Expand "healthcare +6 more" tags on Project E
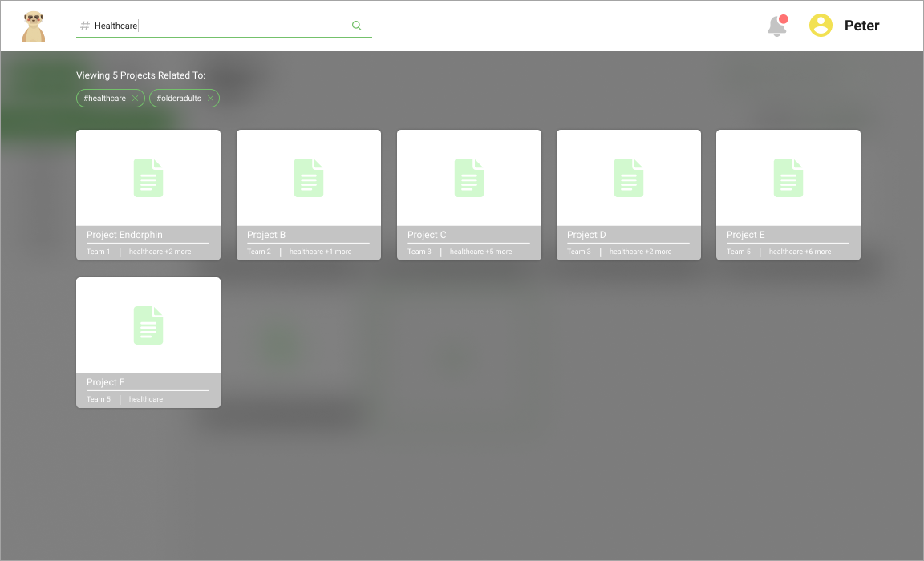Screen dimensions: 924x561 coord(800,252)
